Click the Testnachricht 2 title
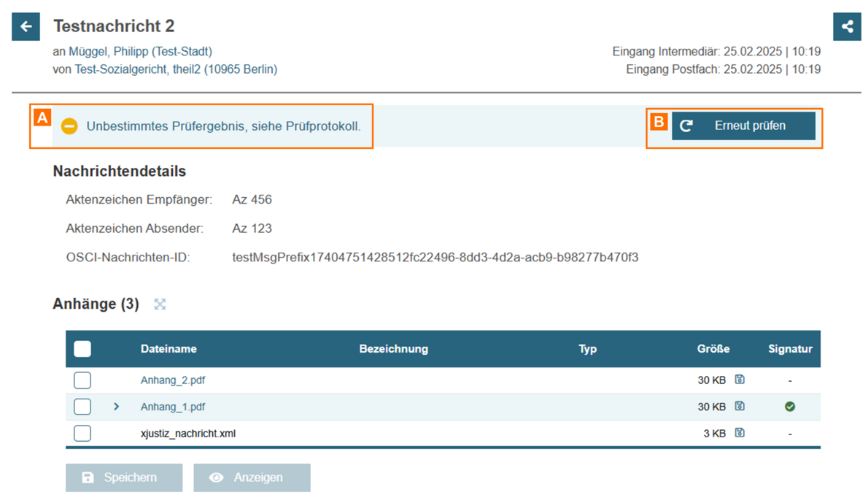Image resolution: width=868 pixels, height=503 pixels. [x=114, y=26]
